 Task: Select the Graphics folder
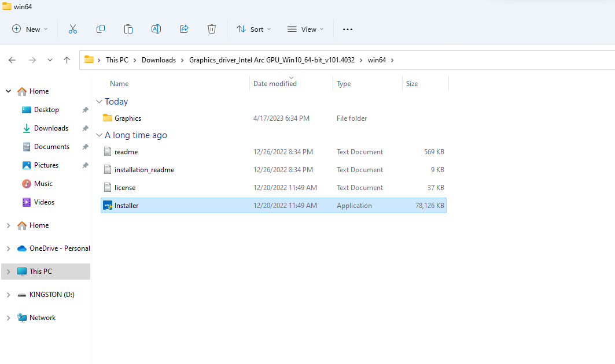(x=128, y=118)
